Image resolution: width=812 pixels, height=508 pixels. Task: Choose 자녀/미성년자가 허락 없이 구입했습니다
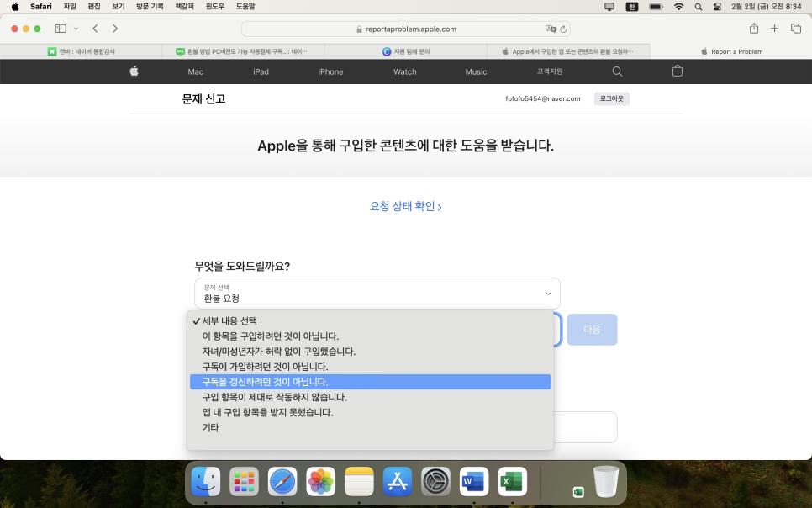point(370,352)
